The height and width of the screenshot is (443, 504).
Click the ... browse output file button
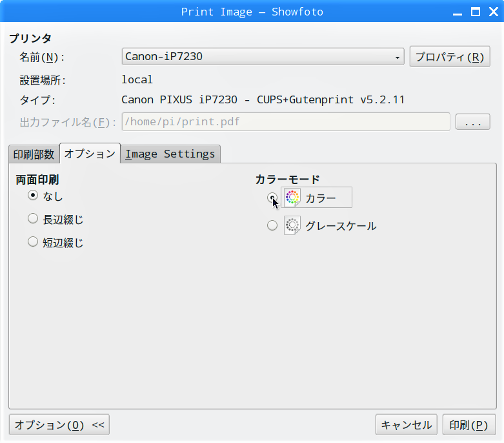(473, 122)
